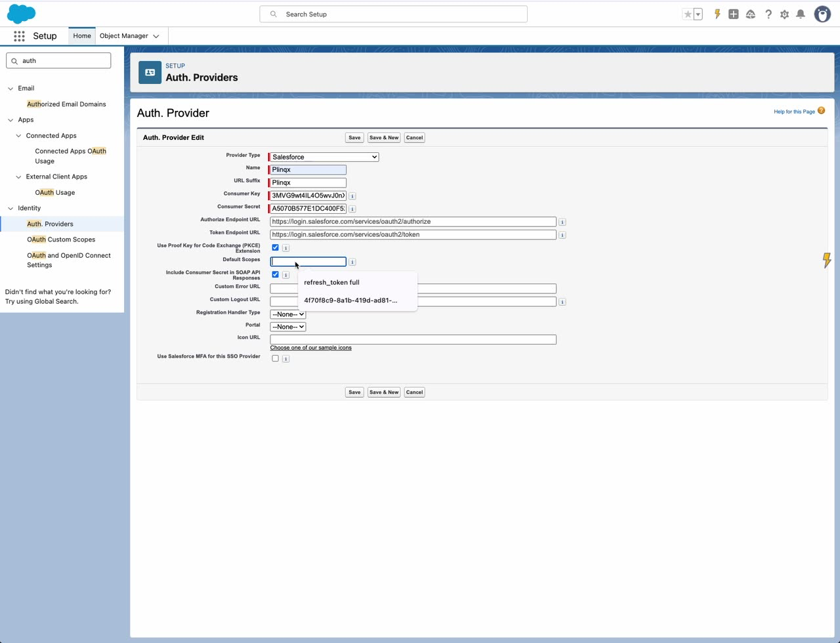Click the Help for this Page question icon
Image resolution: width=840 pixels, height=643 pixels.
821,111
